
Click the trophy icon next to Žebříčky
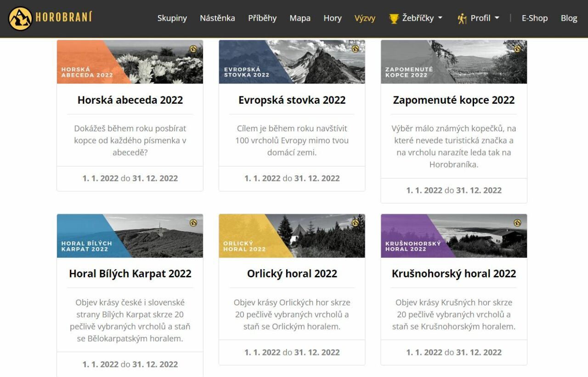[x=394, y=18]
